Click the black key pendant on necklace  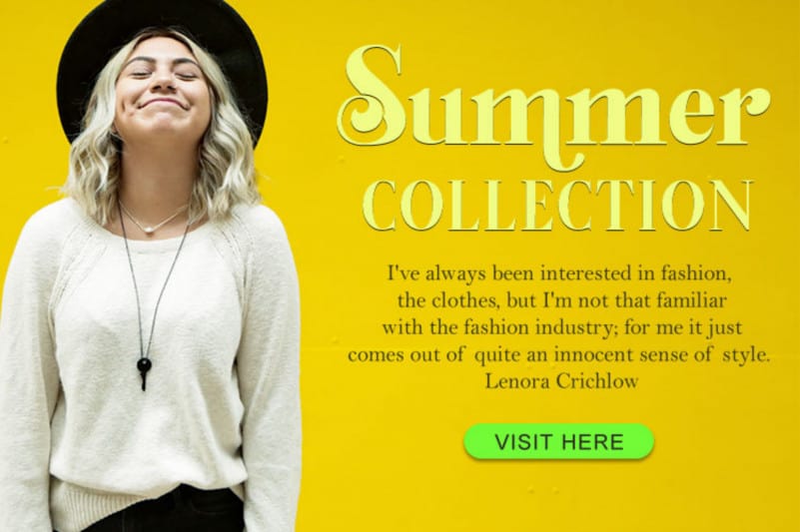[x=144, y=373]
